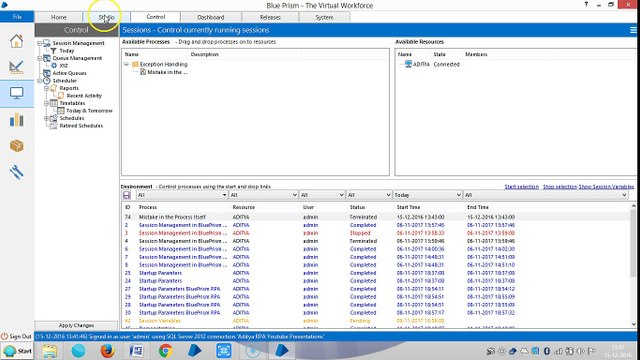
Task: Click the Windows Start button
Action: coord(17,351)
